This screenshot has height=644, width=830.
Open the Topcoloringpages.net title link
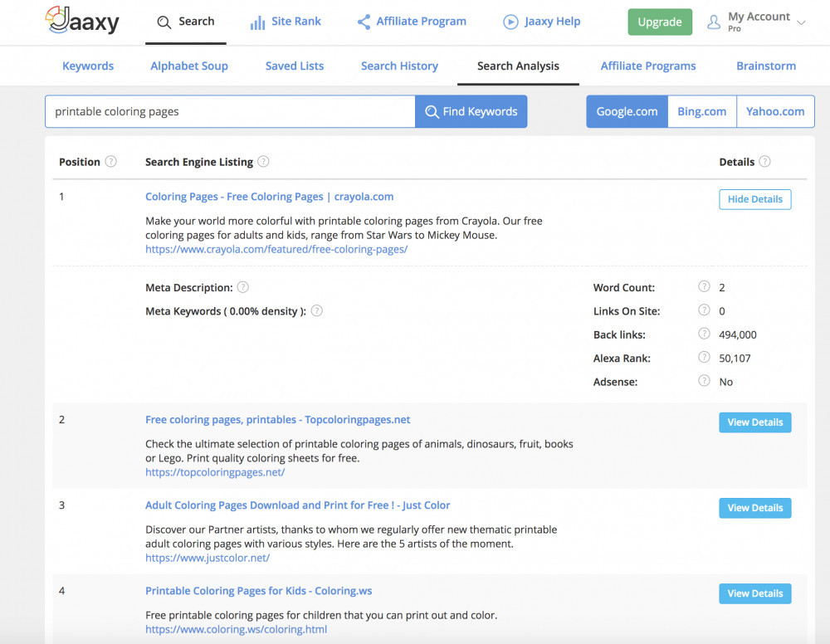[278, 420]
